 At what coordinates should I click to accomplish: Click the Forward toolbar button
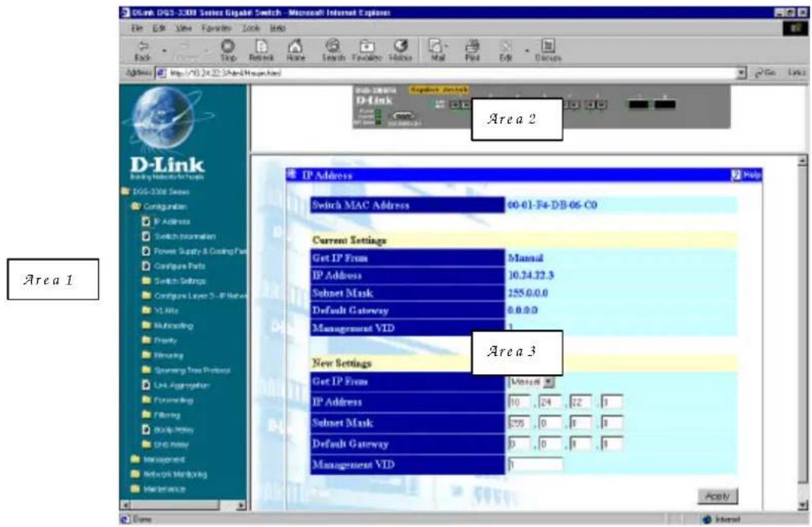click(186, 51)
